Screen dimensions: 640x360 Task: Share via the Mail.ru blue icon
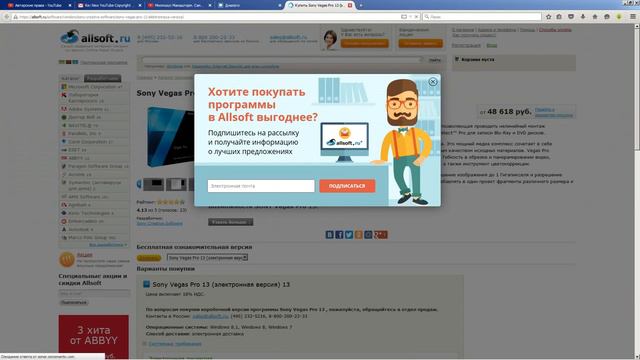[369, 235]
